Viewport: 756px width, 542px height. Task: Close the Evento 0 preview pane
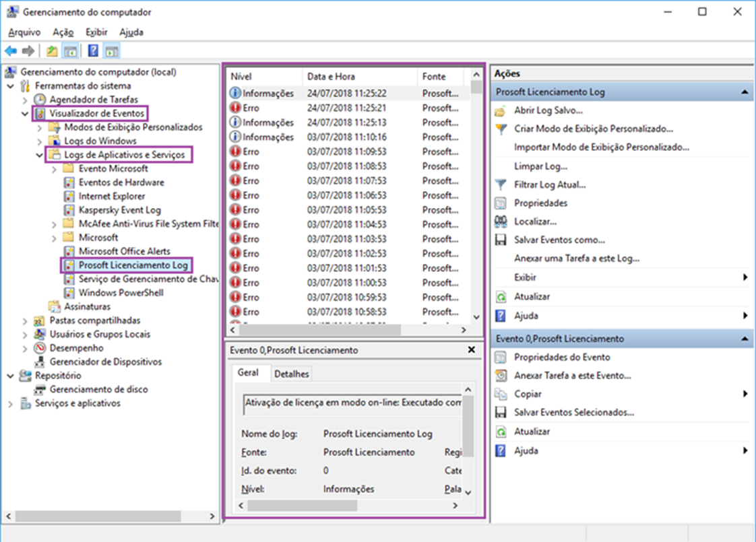[472, 350]
